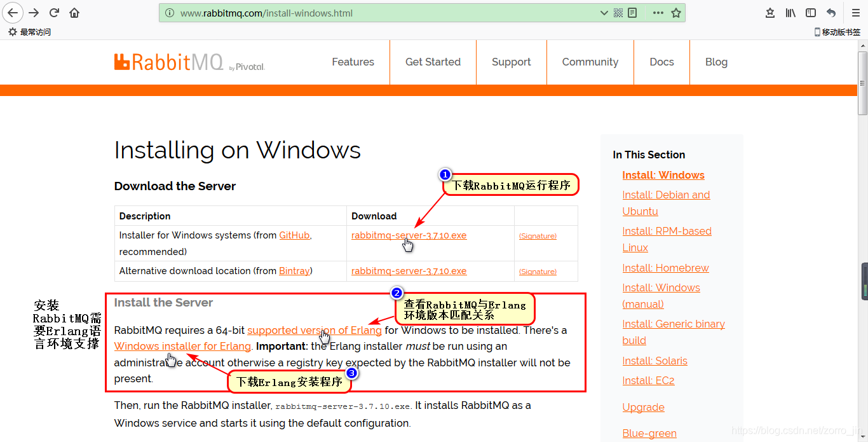Screen dimensions: 868x442
Task: Click the Description column header
Action: (x=145, y=216)
